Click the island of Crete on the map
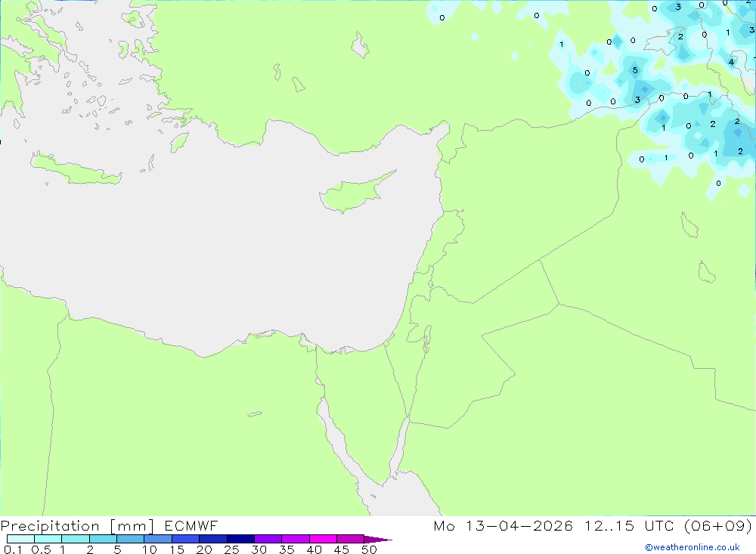Screen dimensions: 756x554 click(x=75, y=169)
